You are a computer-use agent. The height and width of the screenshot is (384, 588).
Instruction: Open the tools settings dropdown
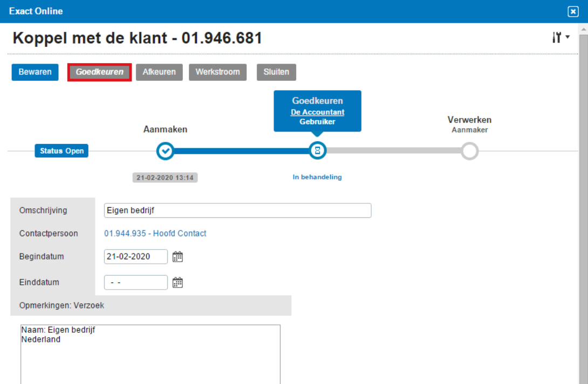click(x=561, y=38)
